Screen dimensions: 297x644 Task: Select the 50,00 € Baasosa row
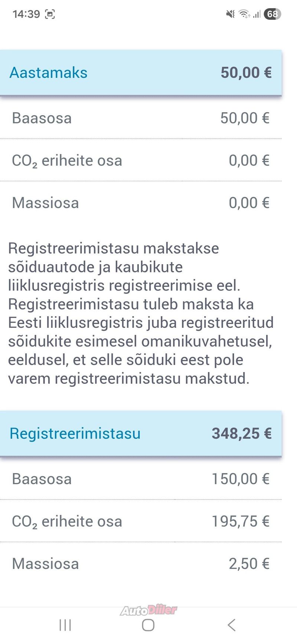pyautogui.click(x=140, y=118)
